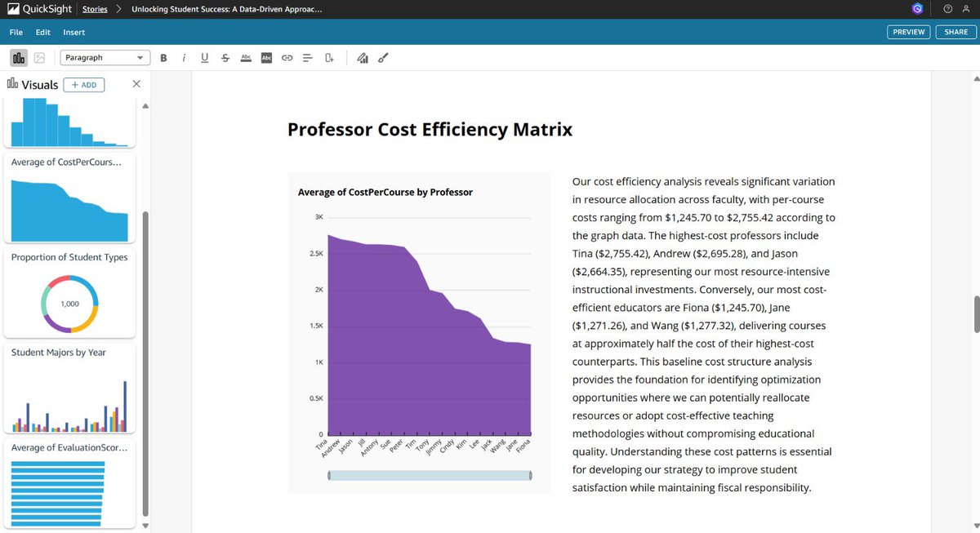Toggle bold formatting
Screen dimensions: 980x533
point(163,58)
